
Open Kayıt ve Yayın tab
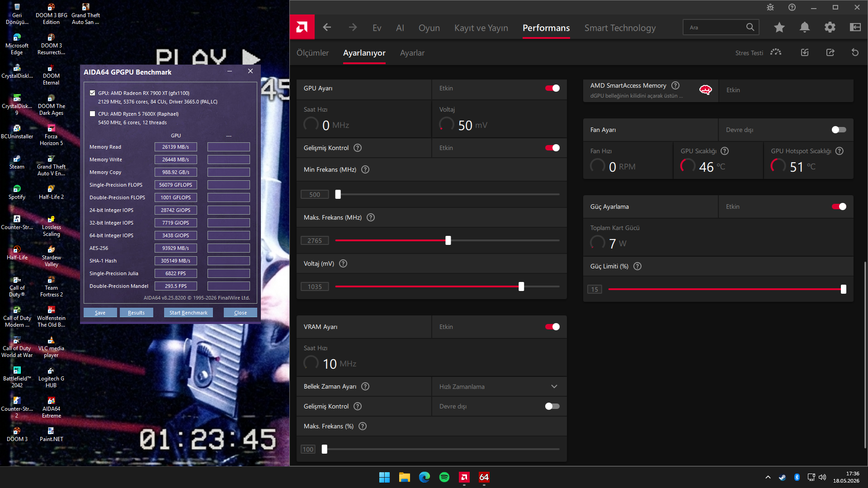coord(481,28)
